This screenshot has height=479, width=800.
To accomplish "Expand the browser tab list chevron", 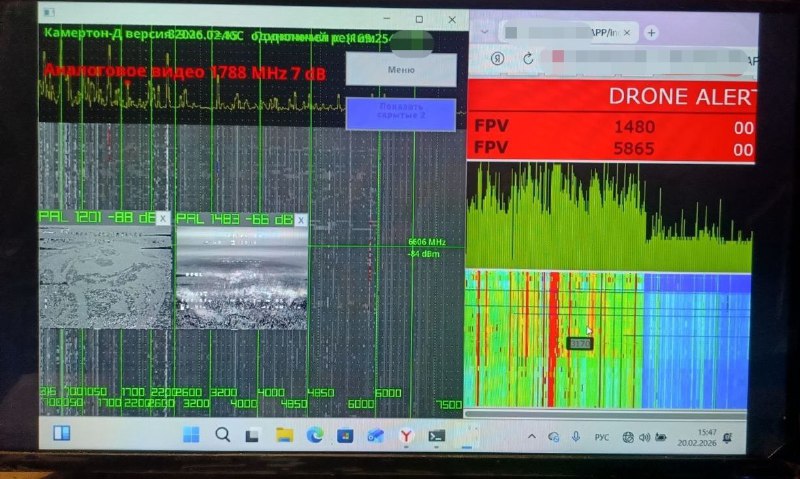I will pyautogui.click(x=484, y=32).
